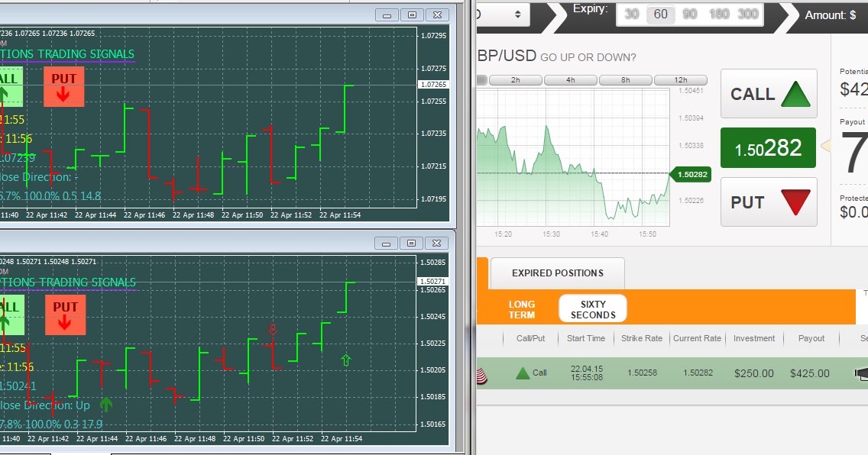Click red PUT signal box in upper chart

coord(63,87)
